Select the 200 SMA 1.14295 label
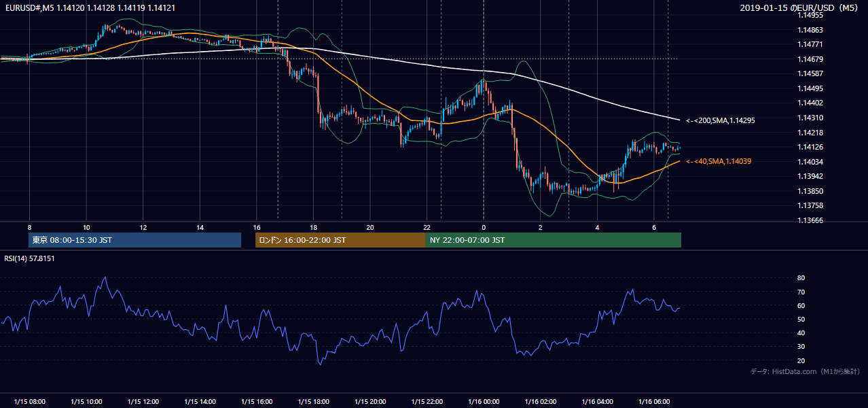Screen dimensions: 868x408 tap(721, 120)
